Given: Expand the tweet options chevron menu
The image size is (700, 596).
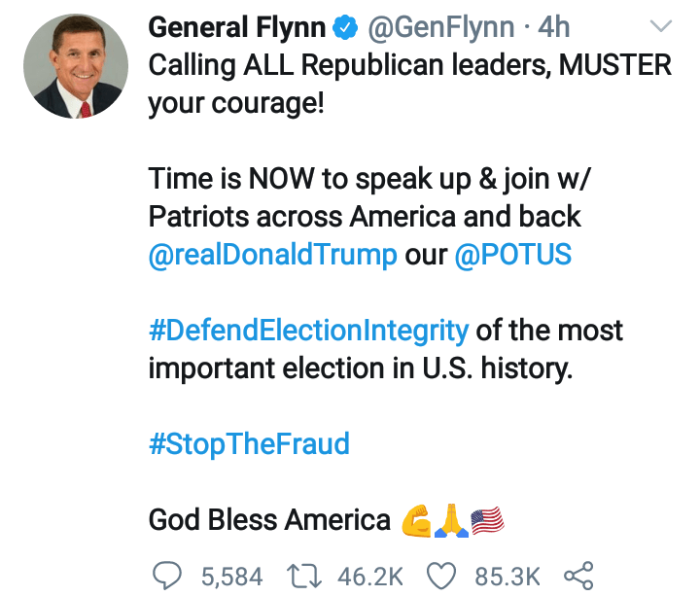Looking at the screenshot, I should click(661, 25).
